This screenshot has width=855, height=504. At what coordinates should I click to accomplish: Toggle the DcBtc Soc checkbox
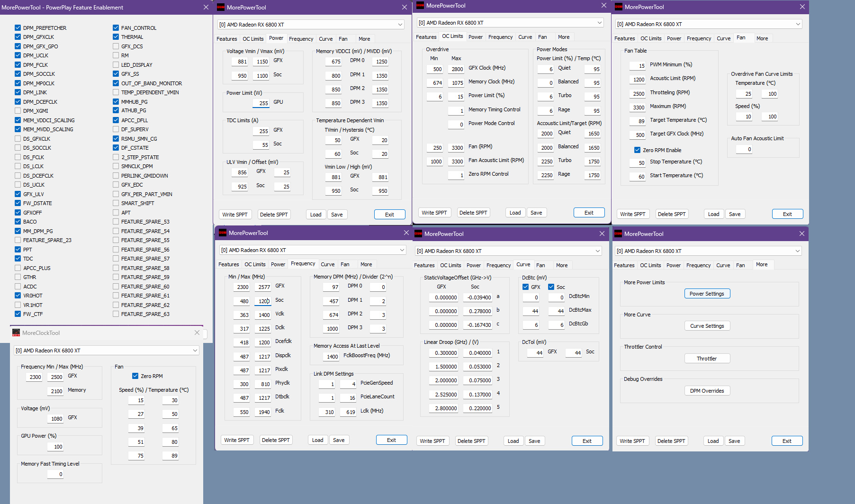(551, 287)
